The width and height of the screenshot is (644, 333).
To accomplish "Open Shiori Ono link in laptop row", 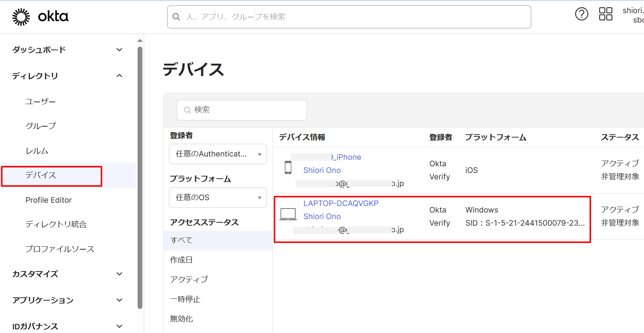I will [322, 216].
